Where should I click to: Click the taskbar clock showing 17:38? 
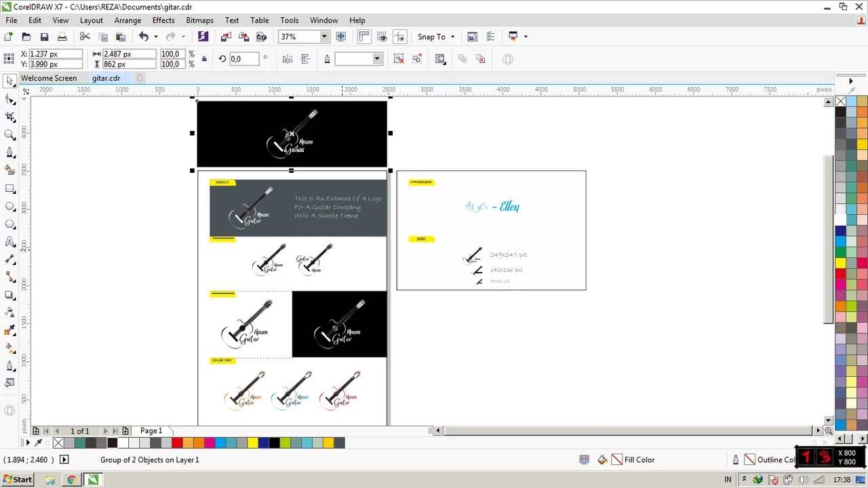coord(842,479)
